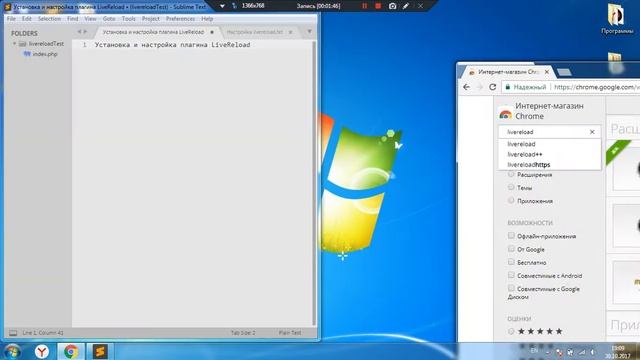The width and height of the screenshot is (640, 360).
Task: Click line 1 text in the editor
Action: pos(172,45)
